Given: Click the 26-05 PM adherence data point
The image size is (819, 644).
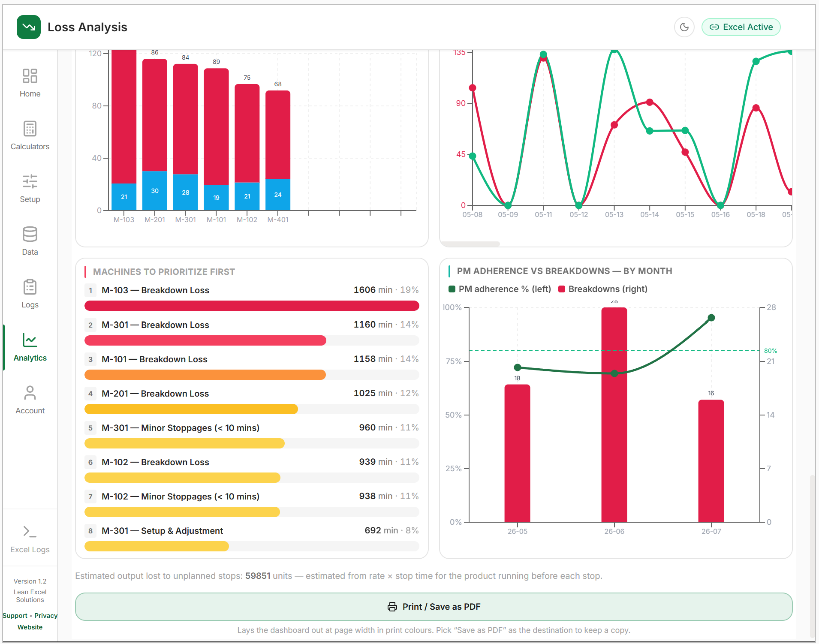Looking at the screenshot, I should tap(518, 367).
